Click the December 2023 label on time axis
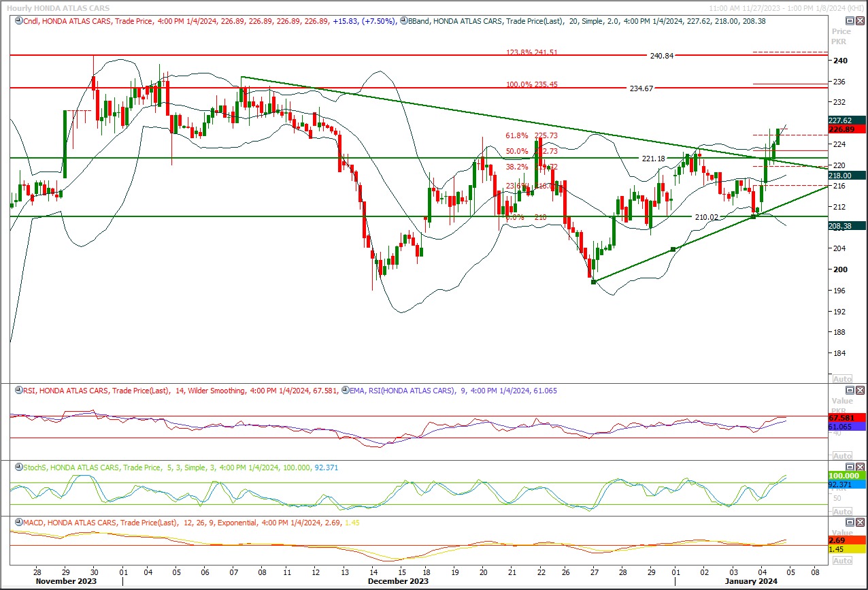This screenshot has height=590, width=868. [x=397, y=581]
